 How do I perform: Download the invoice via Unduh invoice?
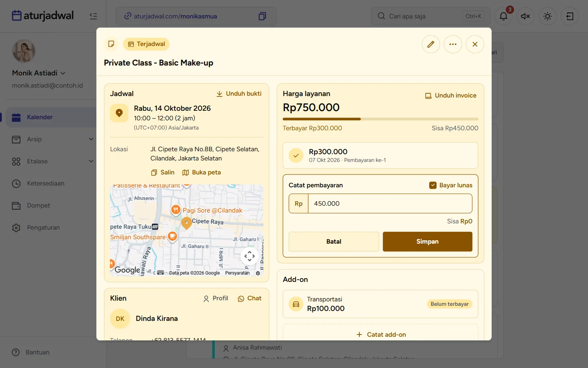click(451, 96)
